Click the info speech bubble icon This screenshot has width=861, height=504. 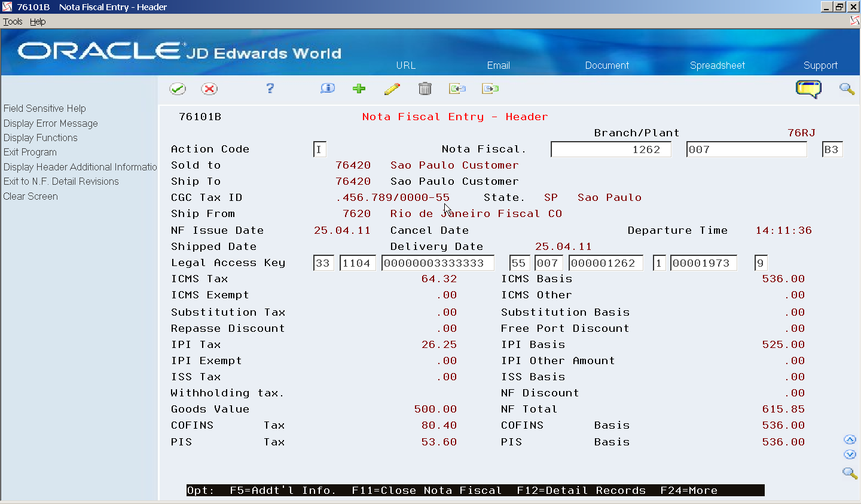(x=328, y=88)
